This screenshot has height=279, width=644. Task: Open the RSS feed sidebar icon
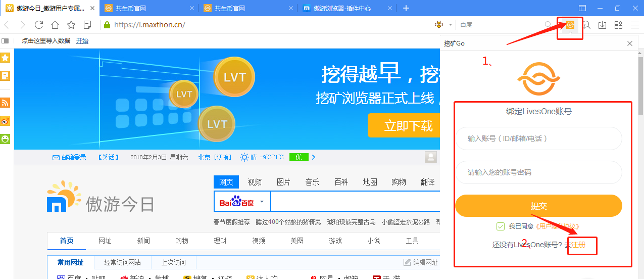pos(5,103)
